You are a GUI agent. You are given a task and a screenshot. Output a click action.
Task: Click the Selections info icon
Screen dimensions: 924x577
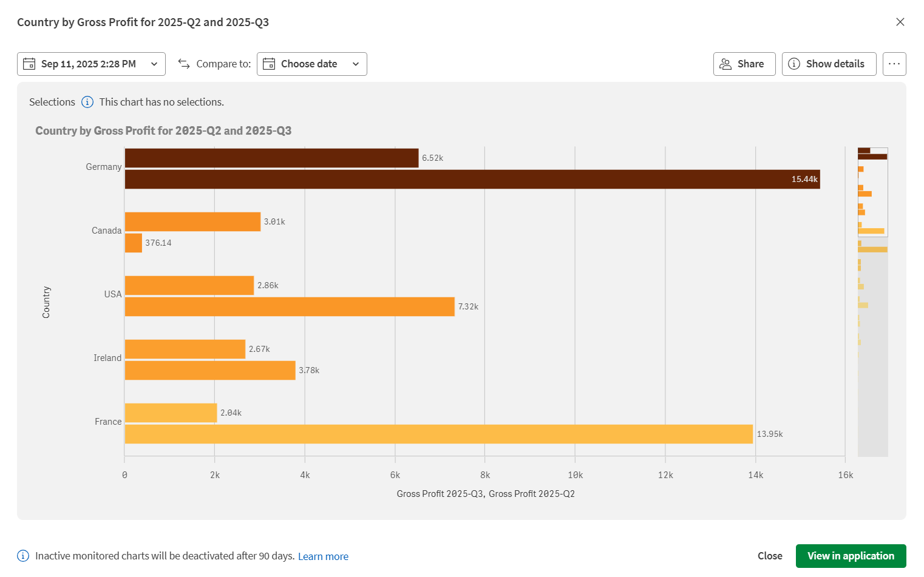click(87, 102)
